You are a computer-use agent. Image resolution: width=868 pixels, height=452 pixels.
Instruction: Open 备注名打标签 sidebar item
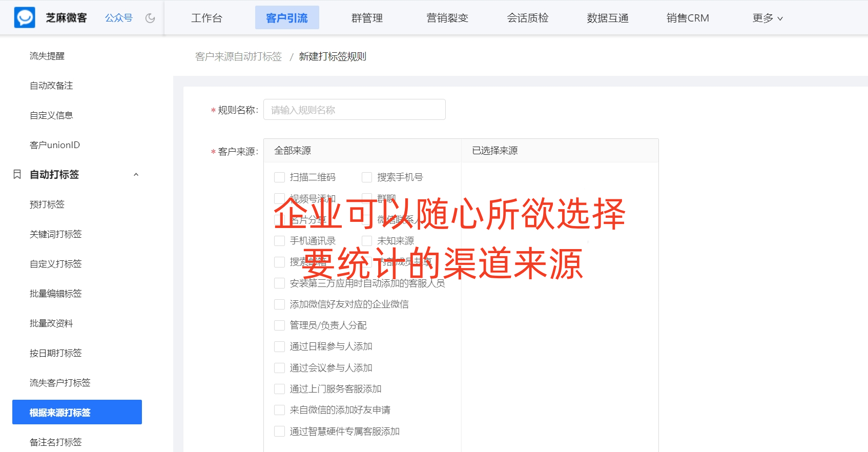tap(56, 442)
